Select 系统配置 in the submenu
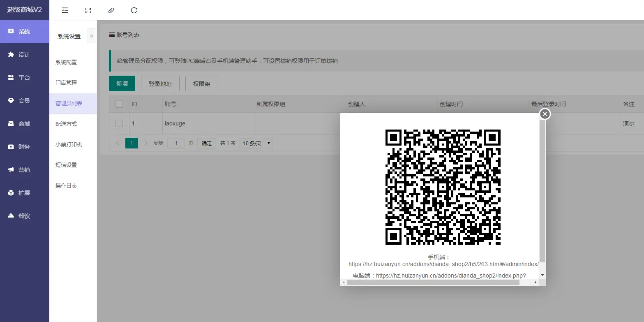Image resolution: width=644 pixels, height=322 pixels. click(x=73, y=62)
